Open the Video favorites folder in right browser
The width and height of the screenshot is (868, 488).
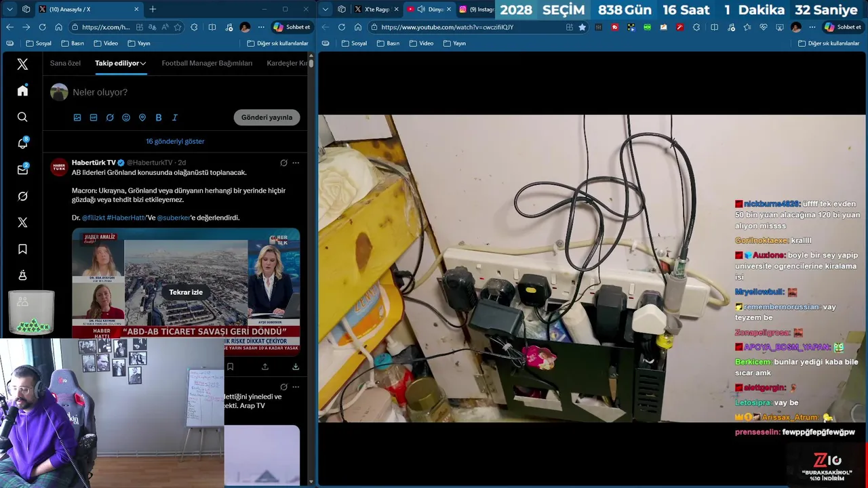coord(420,43)
